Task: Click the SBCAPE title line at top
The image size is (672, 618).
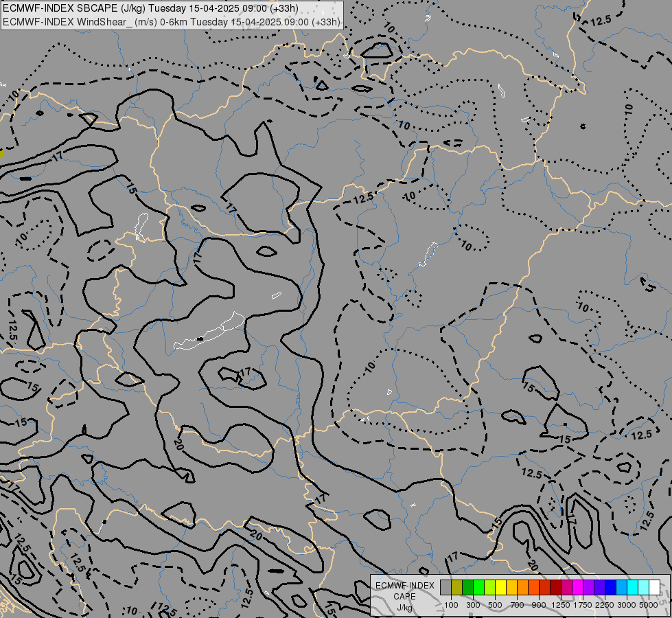Action: tap(150, 8)
